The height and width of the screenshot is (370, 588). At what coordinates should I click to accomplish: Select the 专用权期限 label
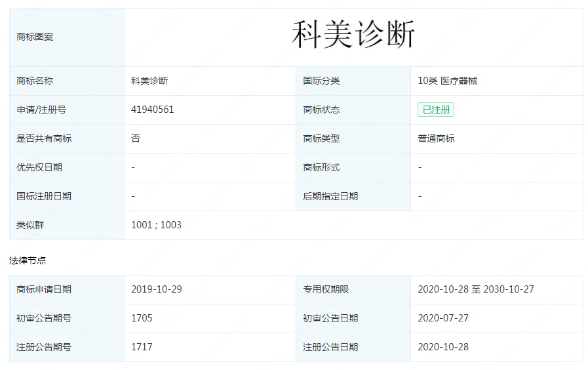(x=326, y=289)
